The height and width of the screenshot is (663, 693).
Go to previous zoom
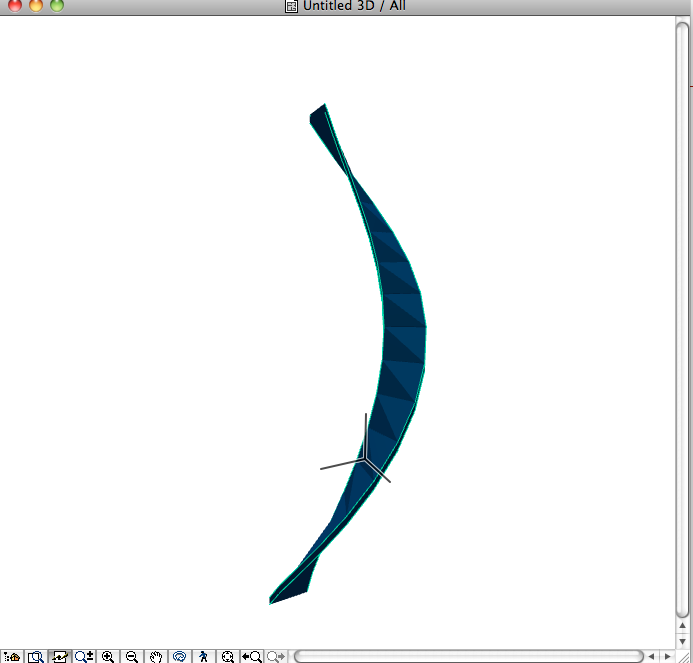pos(252,656)
